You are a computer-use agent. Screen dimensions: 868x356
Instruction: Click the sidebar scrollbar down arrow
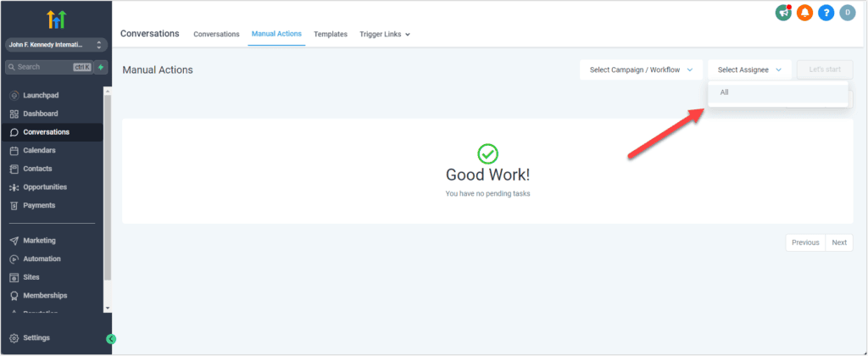(108, 308)
